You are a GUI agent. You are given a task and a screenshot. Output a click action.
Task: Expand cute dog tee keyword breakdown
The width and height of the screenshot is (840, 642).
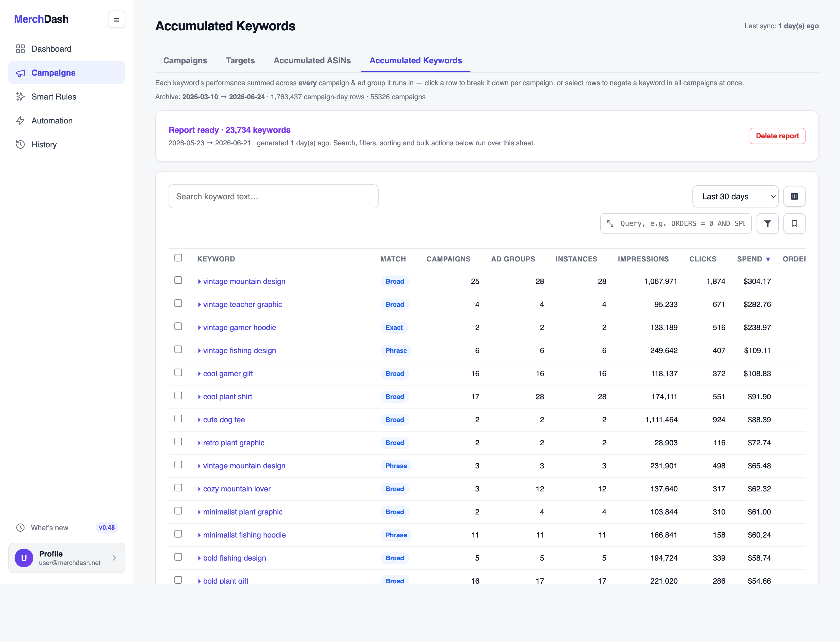(199, 420)
